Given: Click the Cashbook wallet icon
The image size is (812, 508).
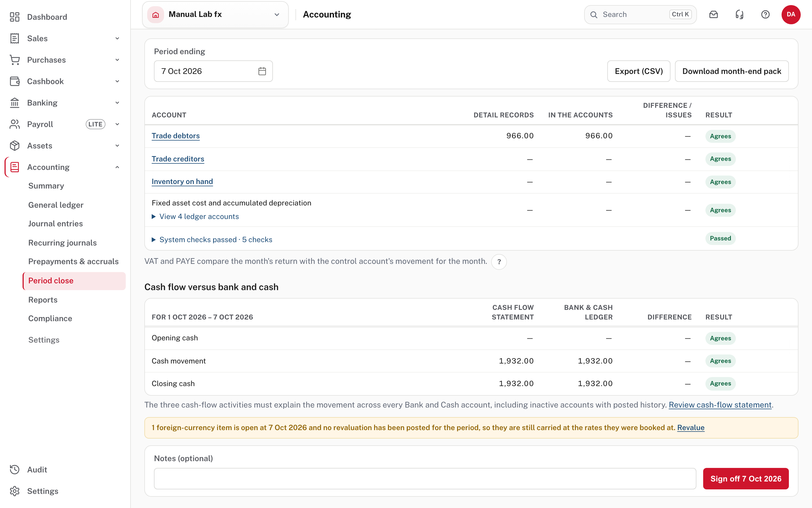Looking at the screenshot, I should [14, 81].
